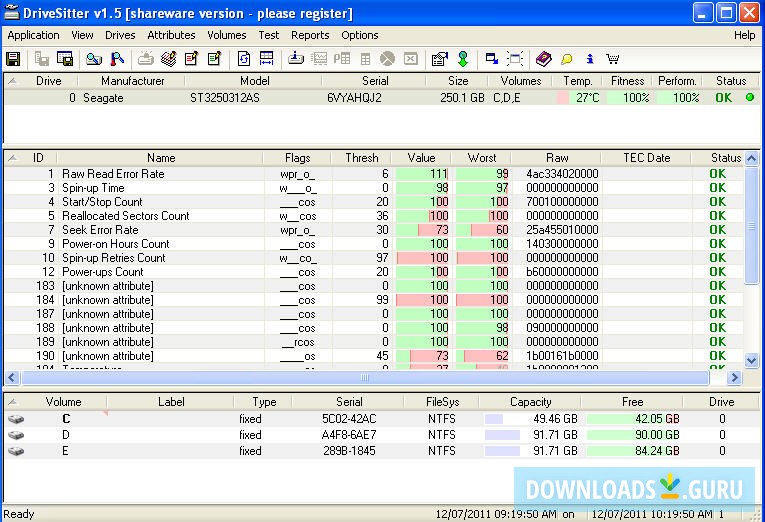Click the sort arrow header in attributes list
Viewport: 765px width, 522px height.
click(13, 158)
